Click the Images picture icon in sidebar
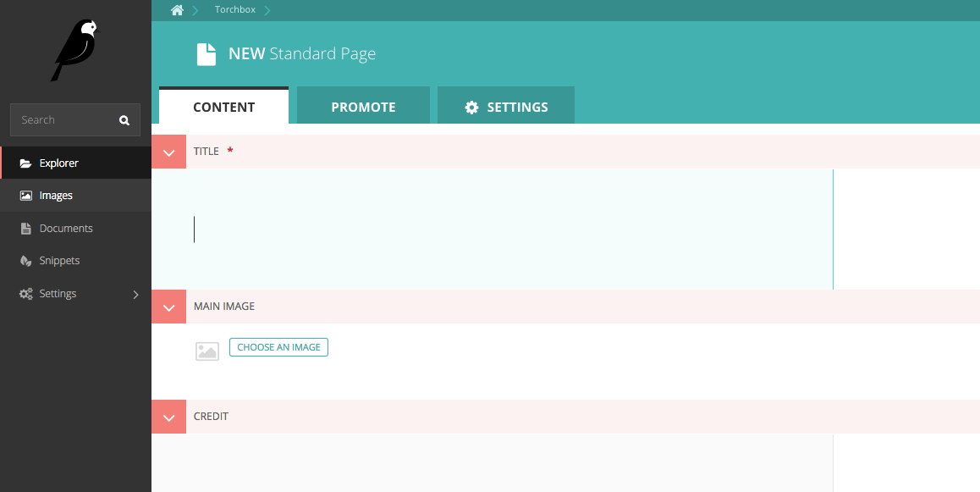The height and width of the screenshot is (492, 980). point(25,196)
